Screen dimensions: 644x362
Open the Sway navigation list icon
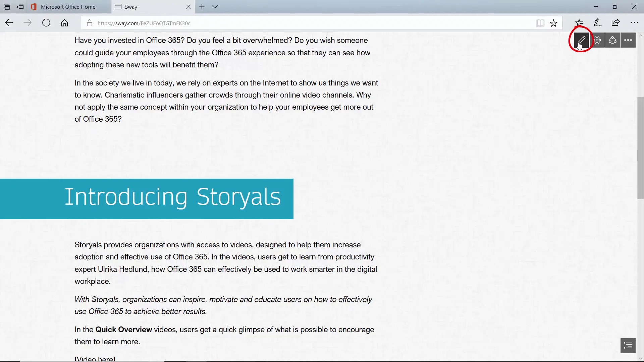coord(628,346)
